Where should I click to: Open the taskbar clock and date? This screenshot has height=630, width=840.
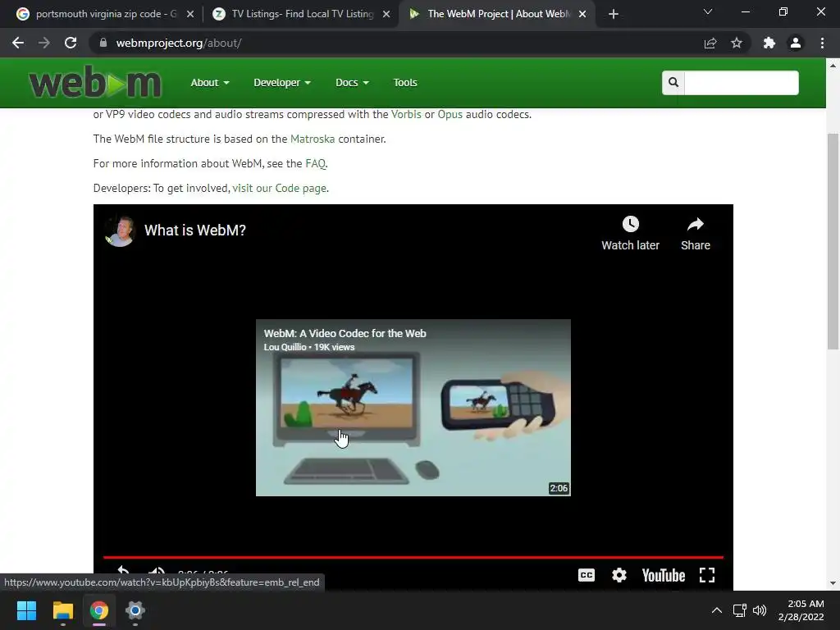click(x=801, y=610)
